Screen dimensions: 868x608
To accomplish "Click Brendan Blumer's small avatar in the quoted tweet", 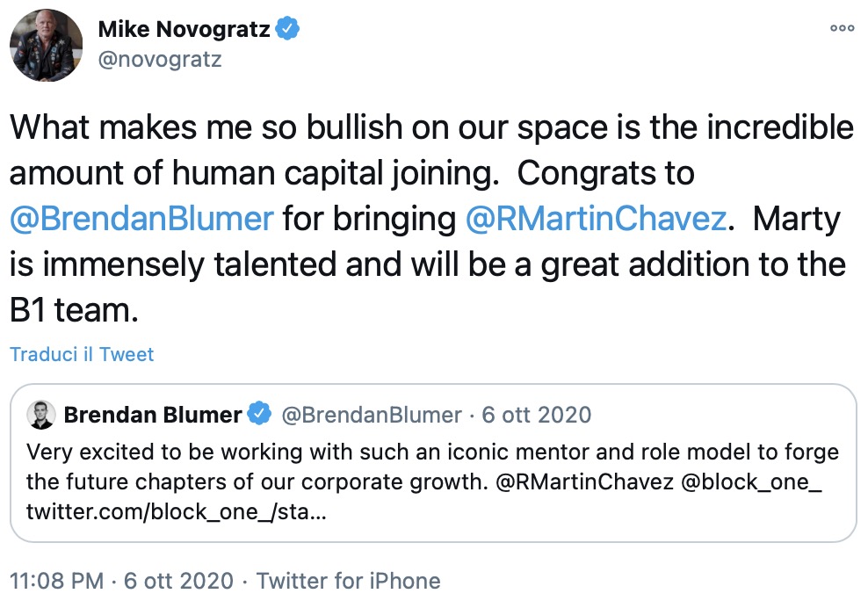I will pos(40,415).
